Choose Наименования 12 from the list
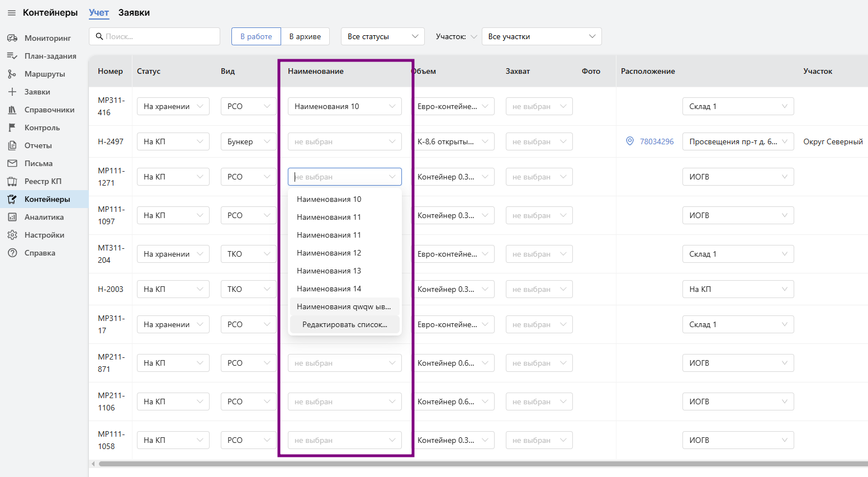Image resolution: width=868 pixels, height=477 pixels. tap(329, 253)
